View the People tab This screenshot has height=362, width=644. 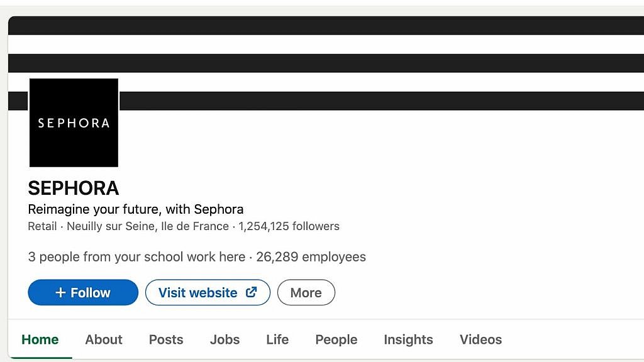(x=336, y=339)
